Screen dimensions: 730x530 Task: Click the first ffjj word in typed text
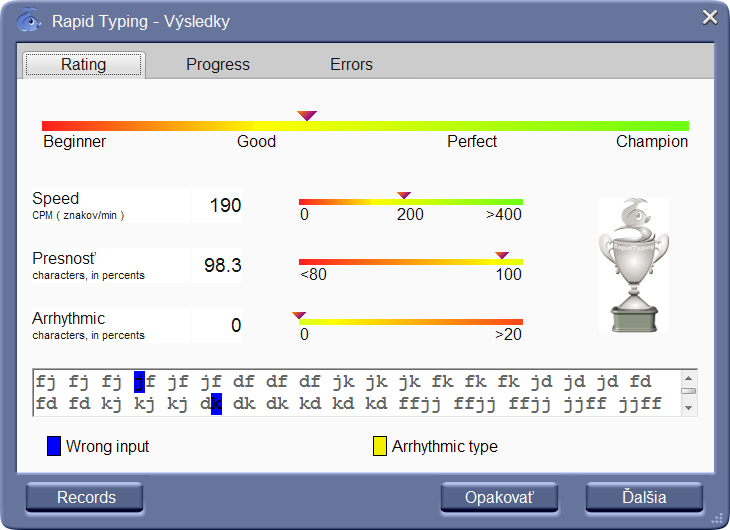(x=419, y=404)
